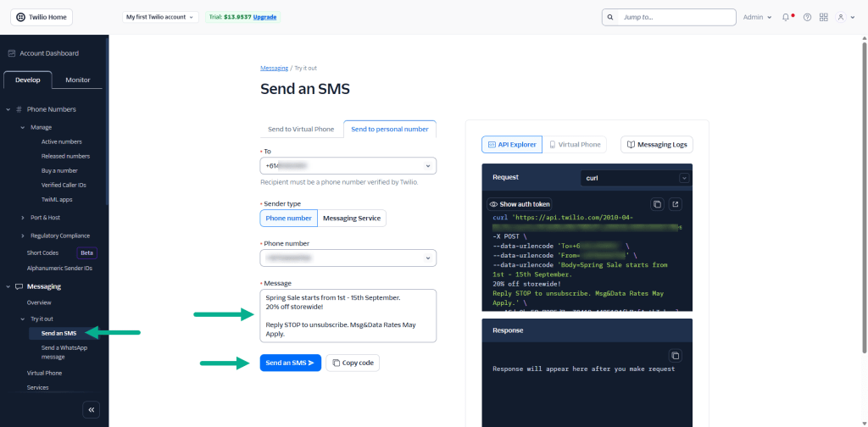Copy the curl request code icon
This screenshot has height=427, width=868.
657,204
